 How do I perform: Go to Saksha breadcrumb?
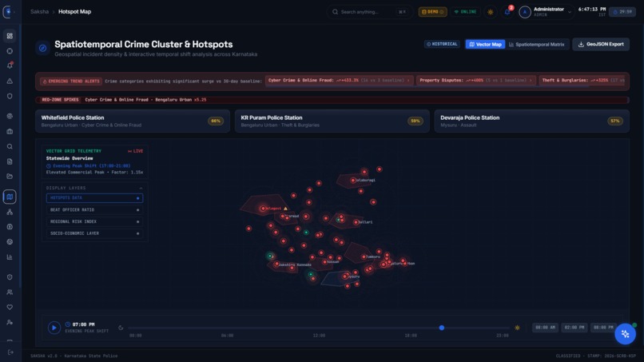(x=39, y=11)
